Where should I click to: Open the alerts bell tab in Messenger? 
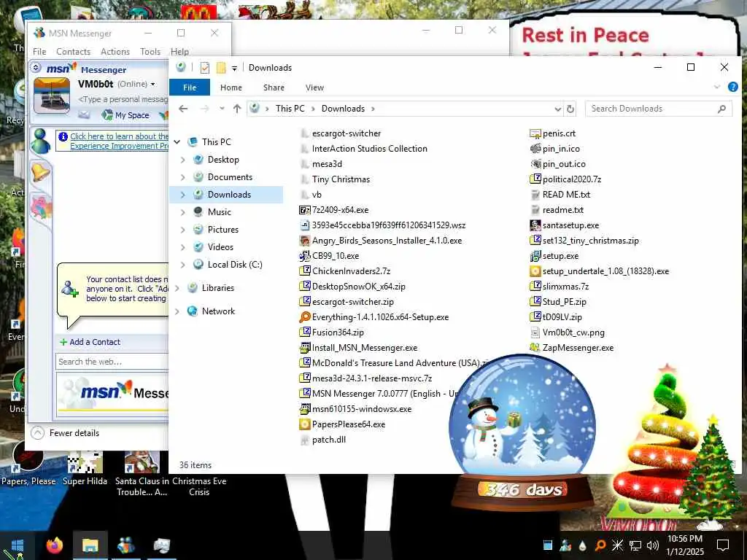pos(41,172)
